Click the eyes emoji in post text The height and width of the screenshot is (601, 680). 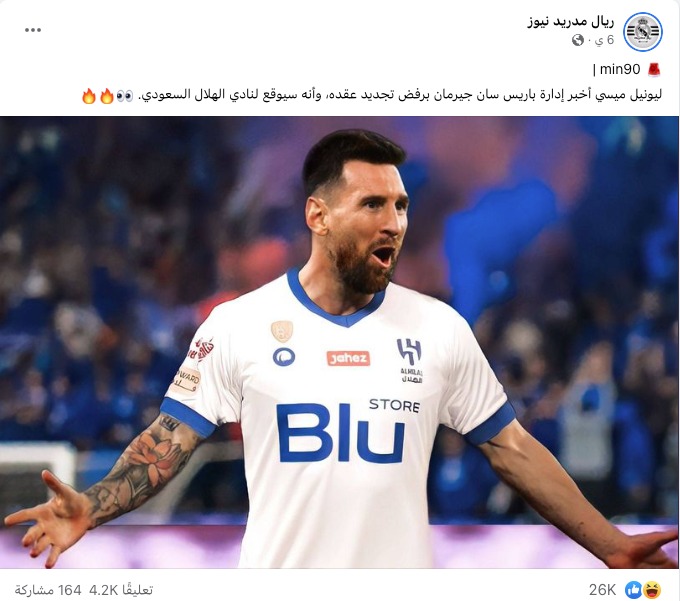pyautogui.click(x=125, y=95)
